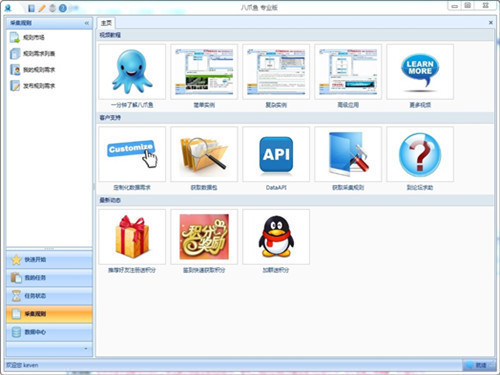Click the gift box referral rewards icon
Screen dimensions: 500x375
pos(132,237)
